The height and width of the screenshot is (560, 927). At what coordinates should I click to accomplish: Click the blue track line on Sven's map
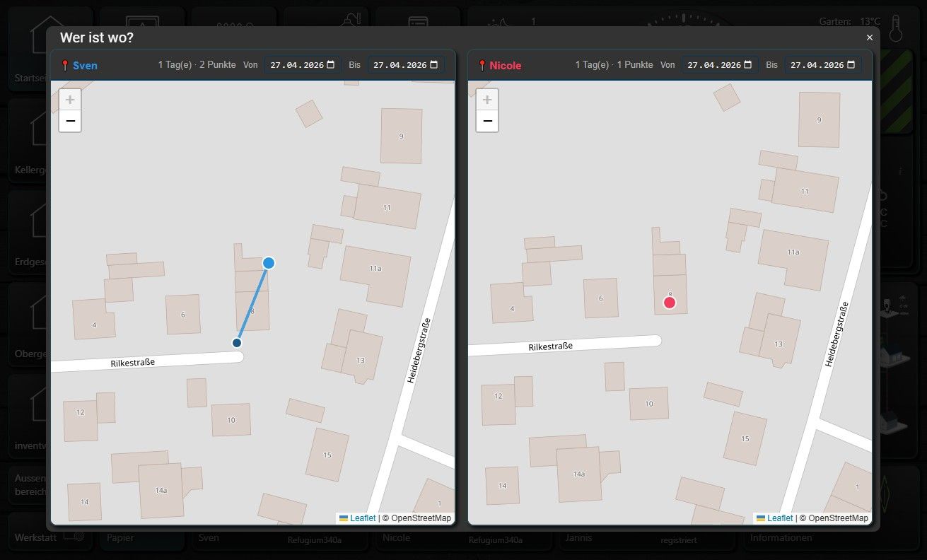[x=252, y=304]
